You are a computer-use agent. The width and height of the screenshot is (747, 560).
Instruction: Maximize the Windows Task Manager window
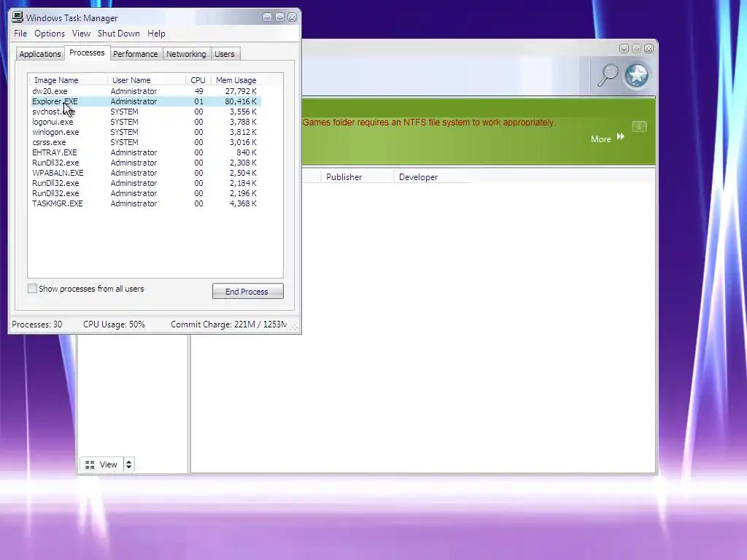pyautogui.click(x=279, y=17)
